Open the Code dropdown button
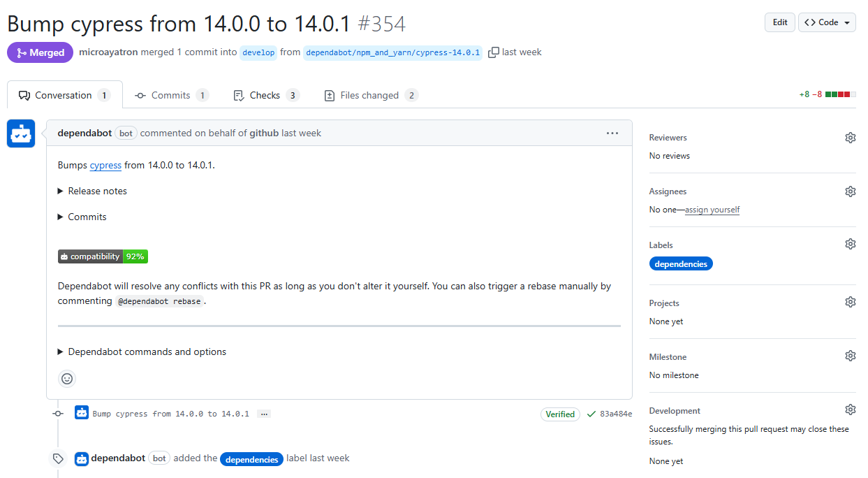 coord(827,22)
